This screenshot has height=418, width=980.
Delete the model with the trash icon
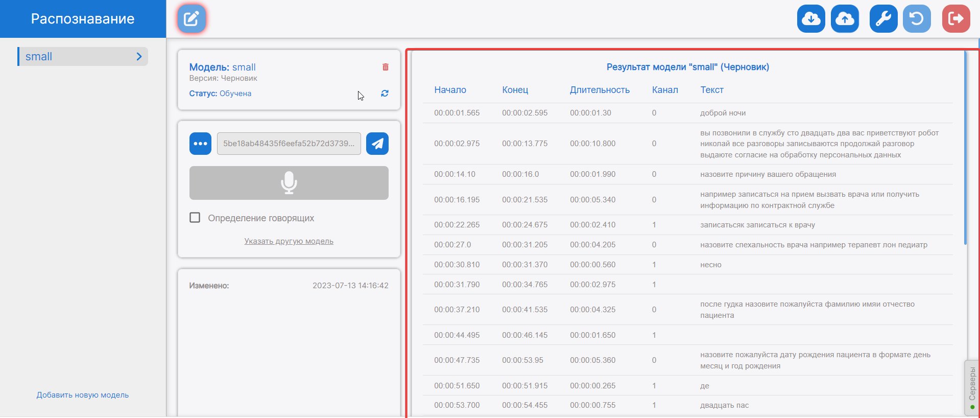(386, 67)
